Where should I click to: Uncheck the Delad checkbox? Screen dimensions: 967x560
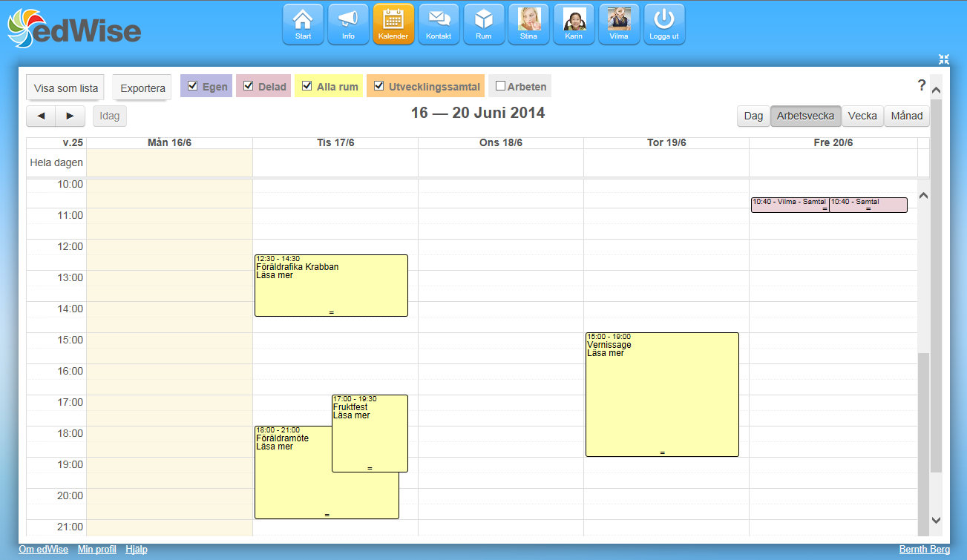[x=249, y=86]
